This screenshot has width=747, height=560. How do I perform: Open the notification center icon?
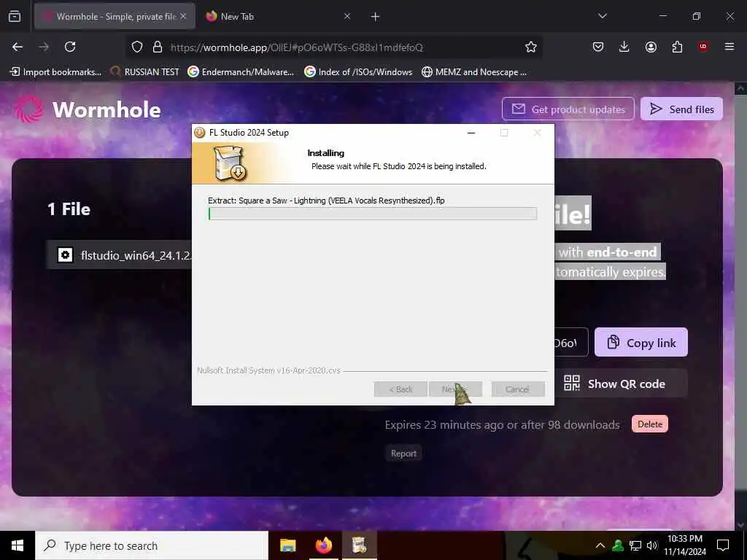point(723,545)
